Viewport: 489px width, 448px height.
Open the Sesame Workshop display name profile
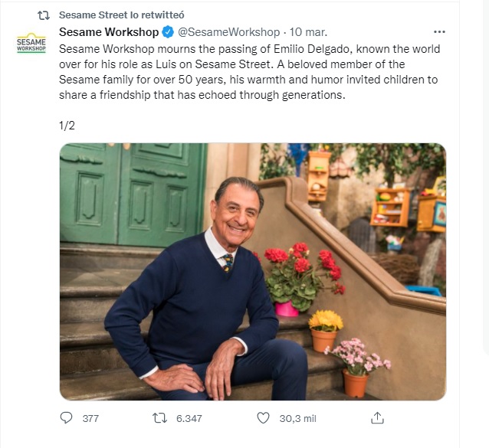click(109, 32)
